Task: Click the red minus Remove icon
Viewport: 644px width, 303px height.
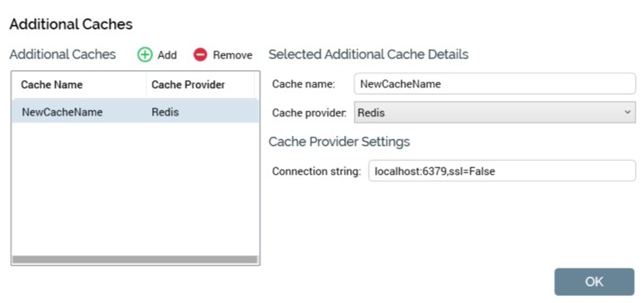Action: (200, 55)
